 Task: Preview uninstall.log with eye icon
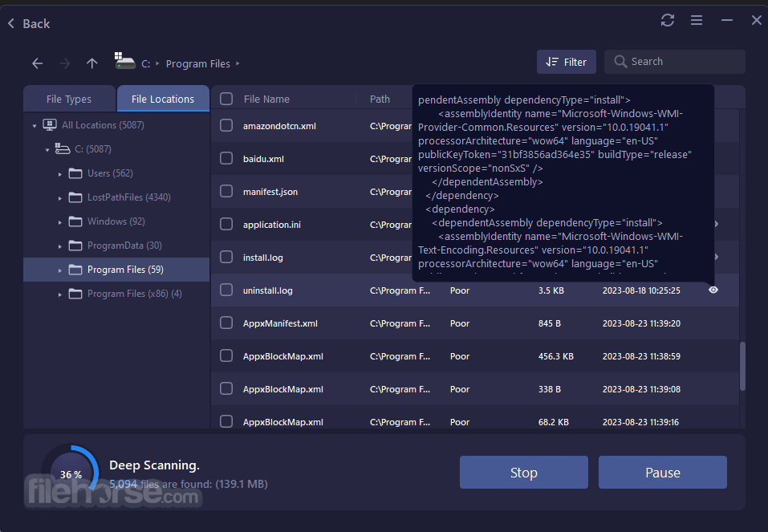coord(713,290)
